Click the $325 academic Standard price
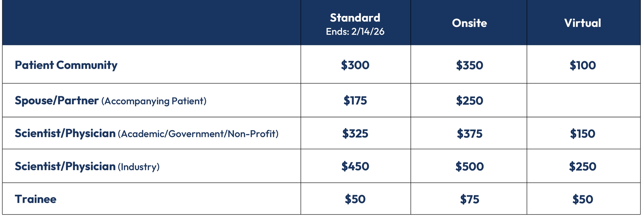Screen dimensions: 644x220 [355, 133]
